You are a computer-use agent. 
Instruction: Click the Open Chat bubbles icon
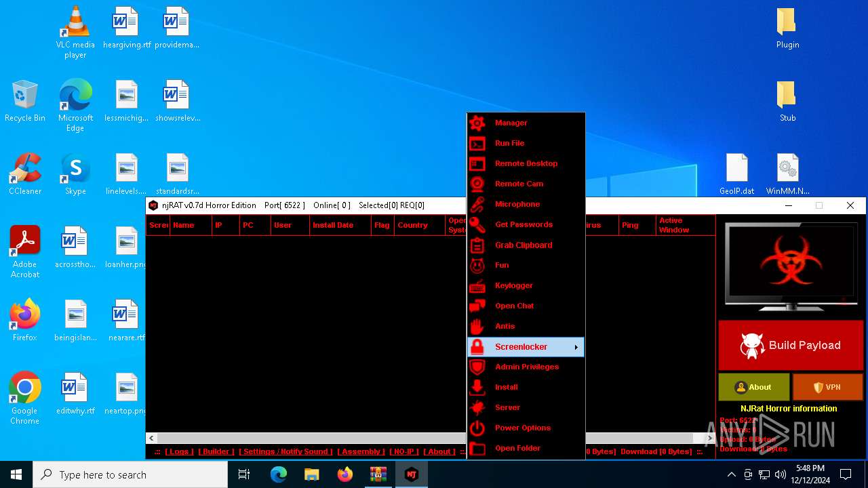click(477, 306)
